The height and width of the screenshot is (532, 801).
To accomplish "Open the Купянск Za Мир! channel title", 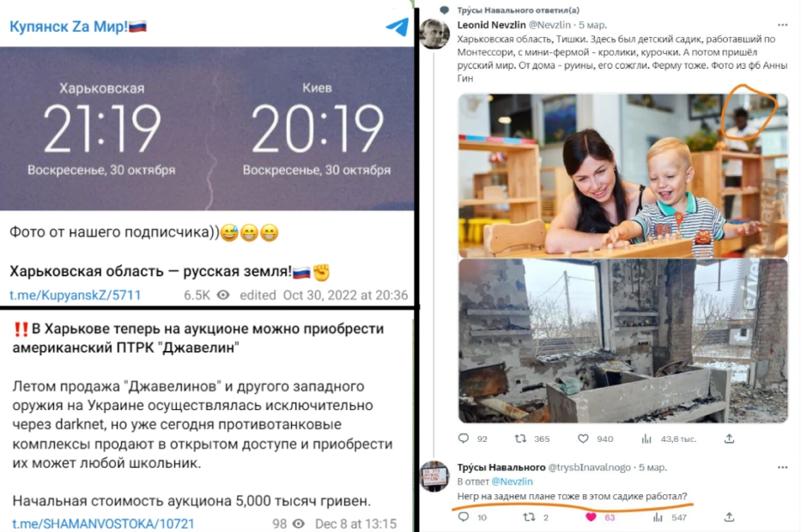I will click(x=78, y=26).
